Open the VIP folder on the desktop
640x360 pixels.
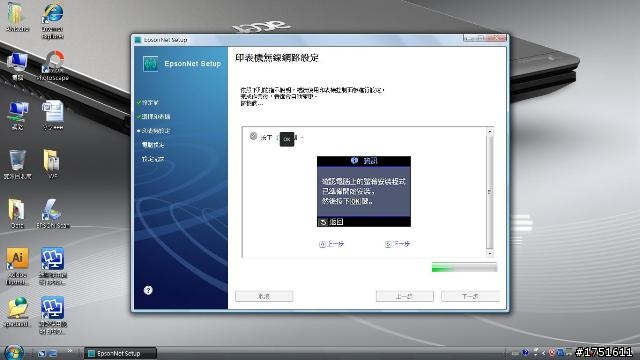pos(53,164)
